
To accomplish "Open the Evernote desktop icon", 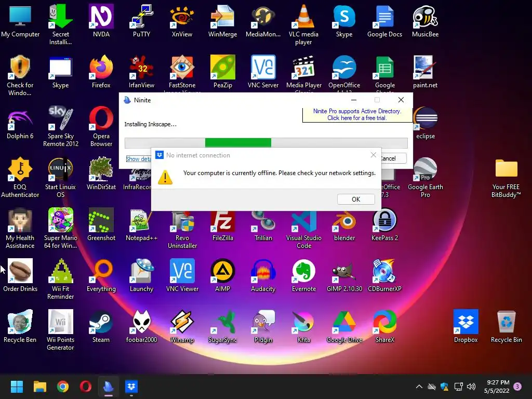I will tap(303, 275).
